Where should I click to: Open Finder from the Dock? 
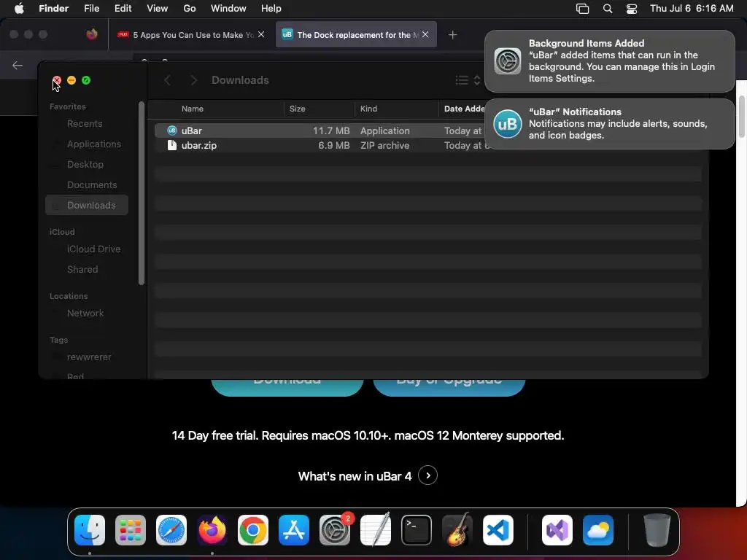pos(90,530)
